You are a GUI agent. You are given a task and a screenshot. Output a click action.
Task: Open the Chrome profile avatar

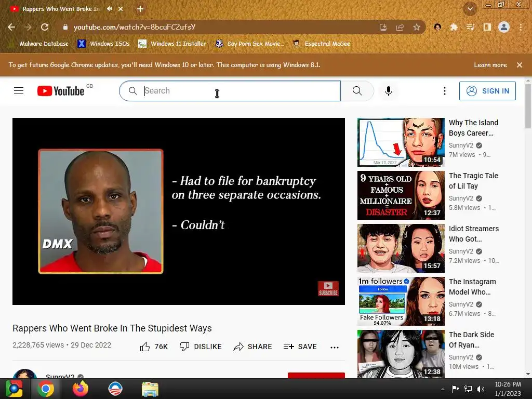click(x=504, y=27)
